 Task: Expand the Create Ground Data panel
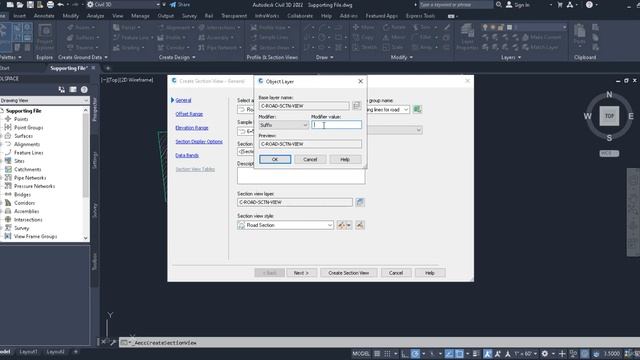click(x=83, y=58)
